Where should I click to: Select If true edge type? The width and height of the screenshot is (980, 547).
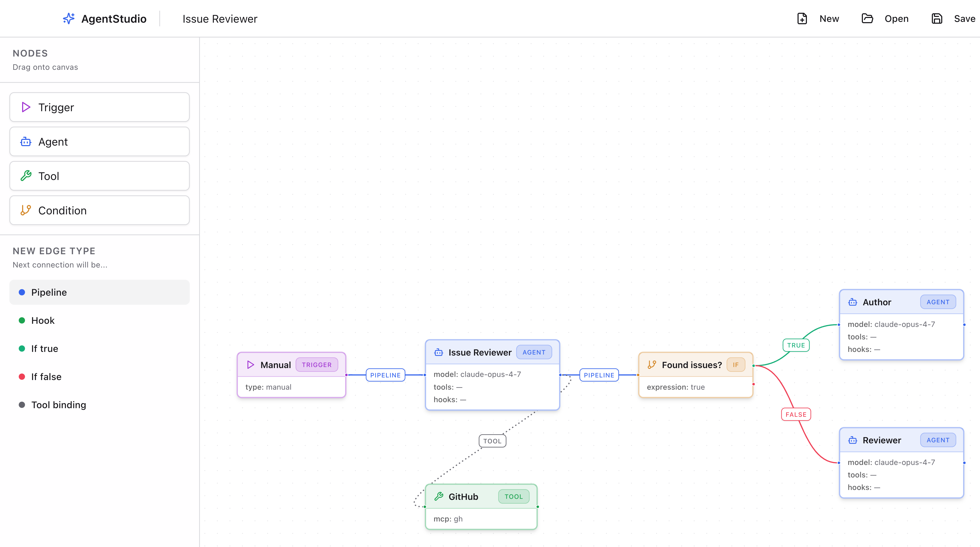tap(100, 349)
